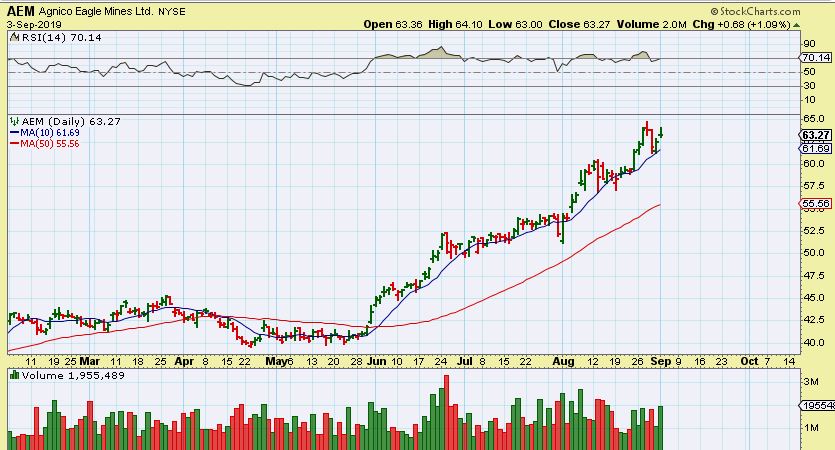Click the Volume 2.0M header value
835x450 pixels.
[x=651, y=24]
